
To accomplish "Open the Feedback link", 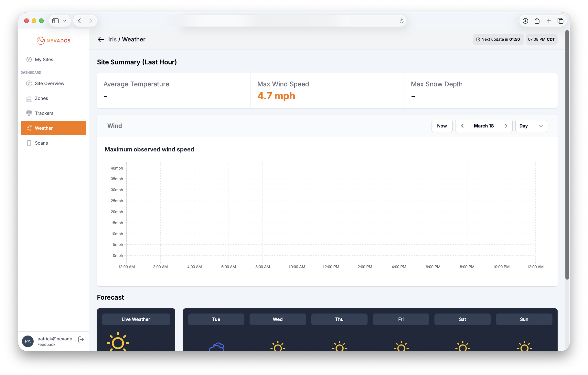I will [46, 344].
